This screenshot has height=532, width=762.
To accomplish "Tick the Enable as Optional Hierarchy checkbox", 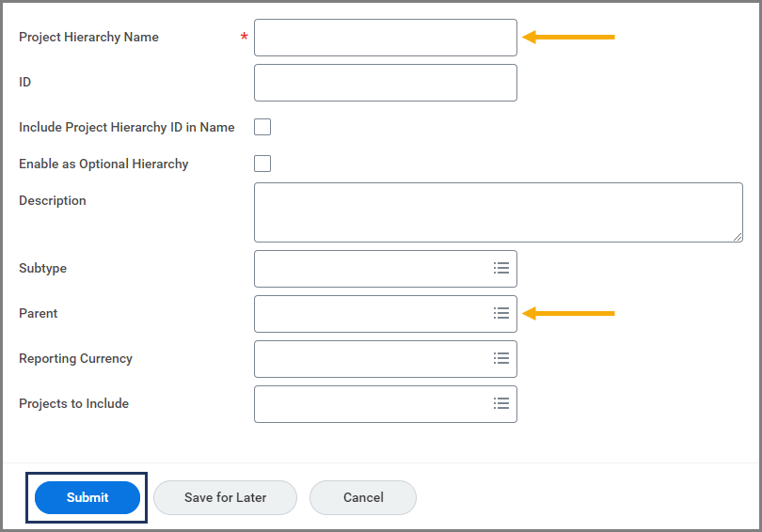I will (262, 164).
